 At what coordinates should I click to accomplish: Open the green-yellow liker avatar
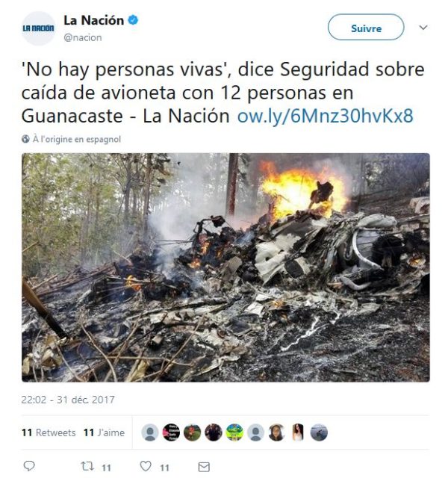pyautogui.click(x=234, y=432)
